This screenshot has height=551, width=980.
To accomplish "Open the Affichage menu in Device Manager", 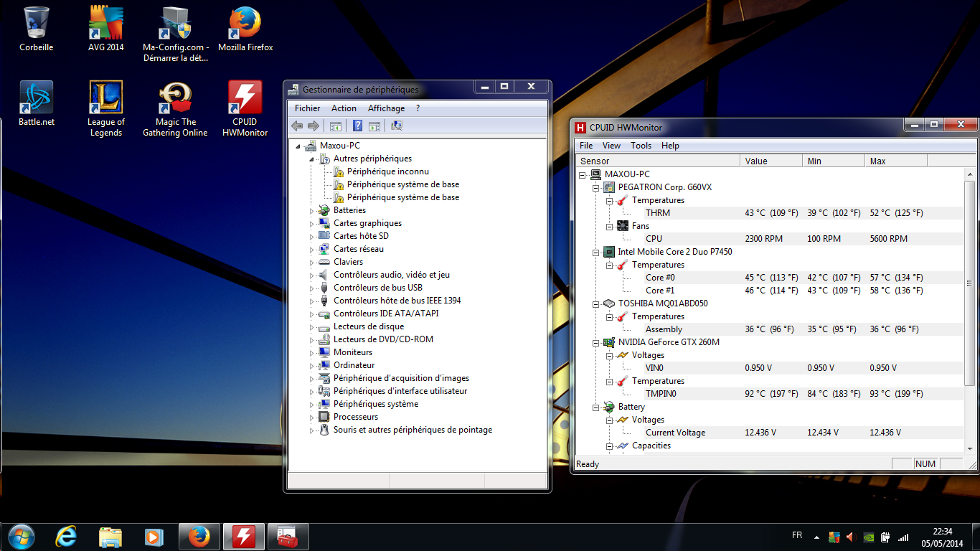I will [386, 108].
